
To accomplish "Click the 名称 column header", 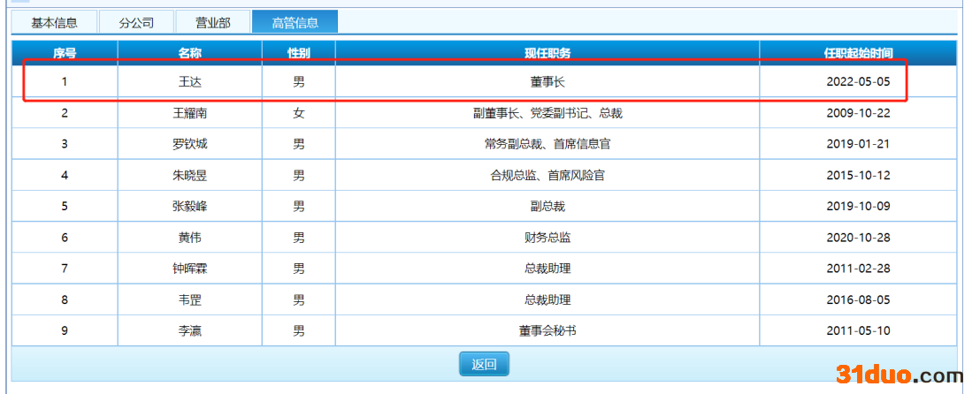I will point(190,53).
